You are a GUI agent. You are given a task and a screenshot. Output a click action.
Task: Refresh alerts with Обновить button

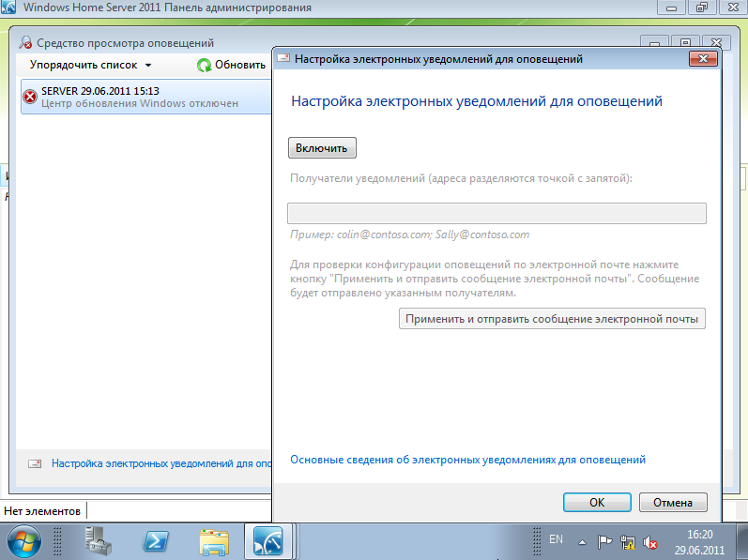pos(231,65)
